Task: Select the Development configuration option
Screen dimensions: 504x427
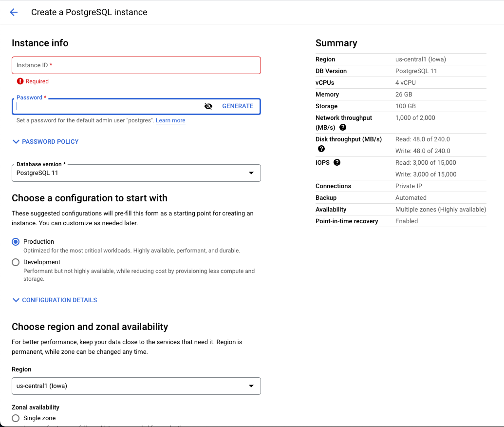Action: tap(15, 262)
